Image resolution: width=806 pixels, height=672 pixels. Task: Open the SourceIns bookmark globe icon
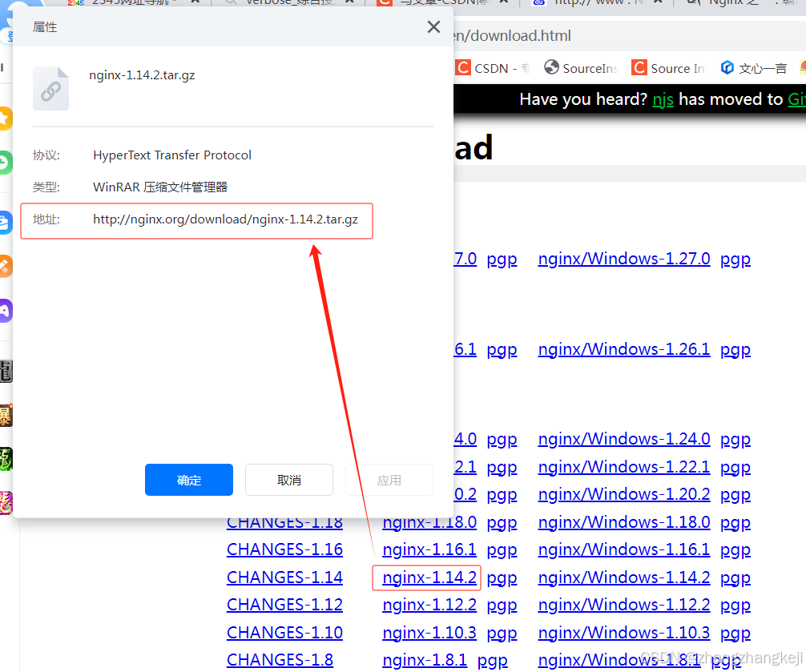(551, 67)
